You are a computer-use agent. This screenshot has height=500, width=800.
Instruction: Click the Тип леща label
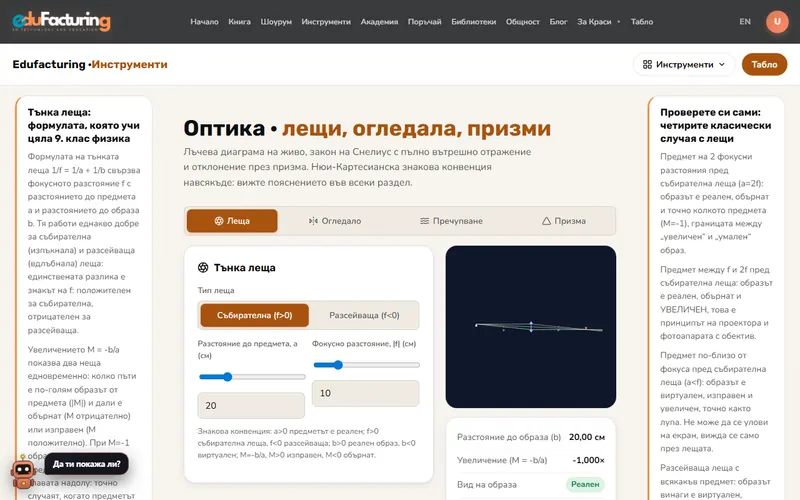[216, 290]
